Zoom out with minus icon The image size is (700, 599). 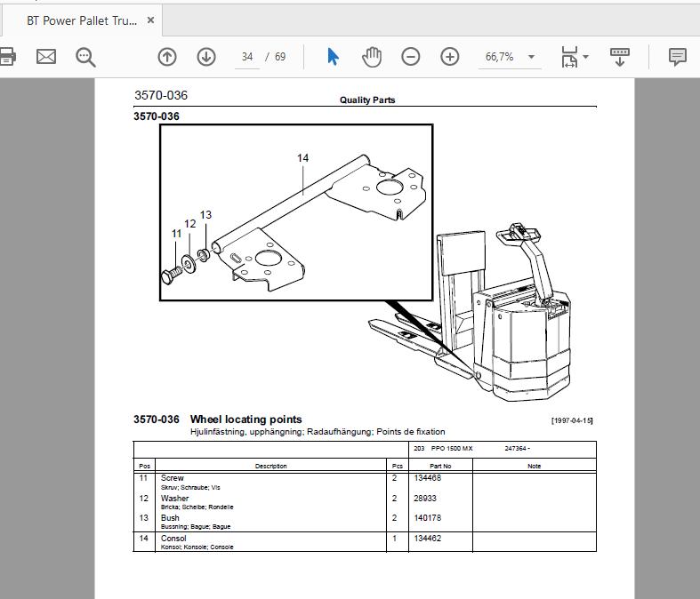410,57
